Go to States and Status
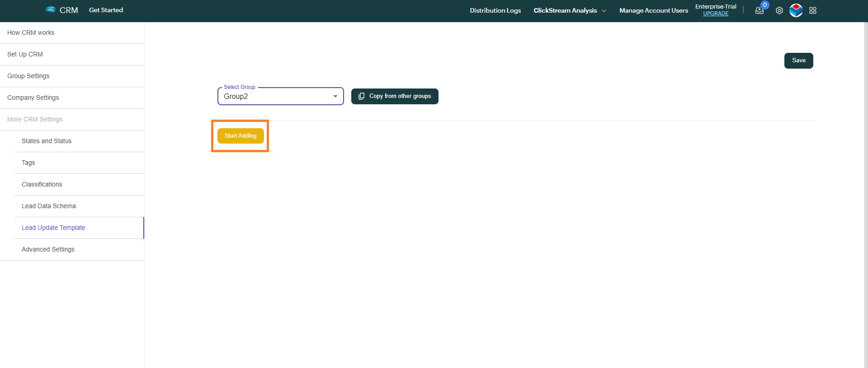This screenshot has height=368, width=868. coord(79,141)
